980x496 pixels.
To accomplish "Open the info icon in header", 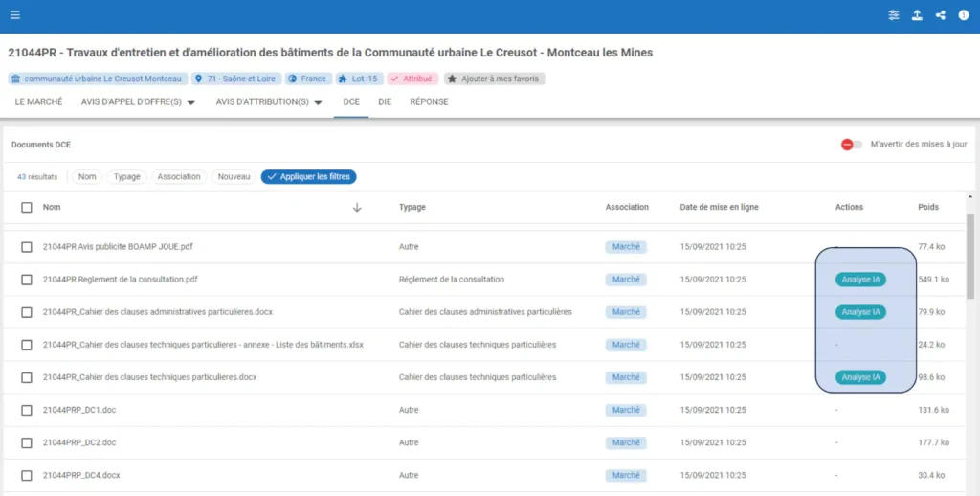I will (x=964, y=15).
